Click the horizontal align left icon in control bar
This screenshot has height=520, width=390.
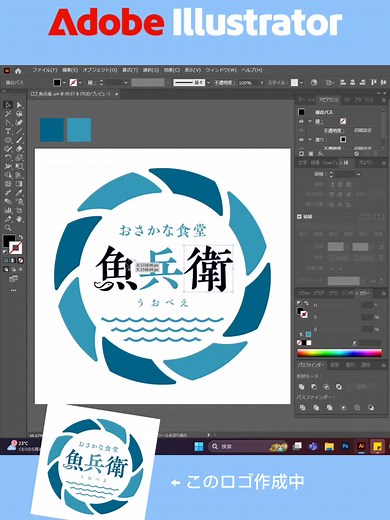[x=342, y=82]
